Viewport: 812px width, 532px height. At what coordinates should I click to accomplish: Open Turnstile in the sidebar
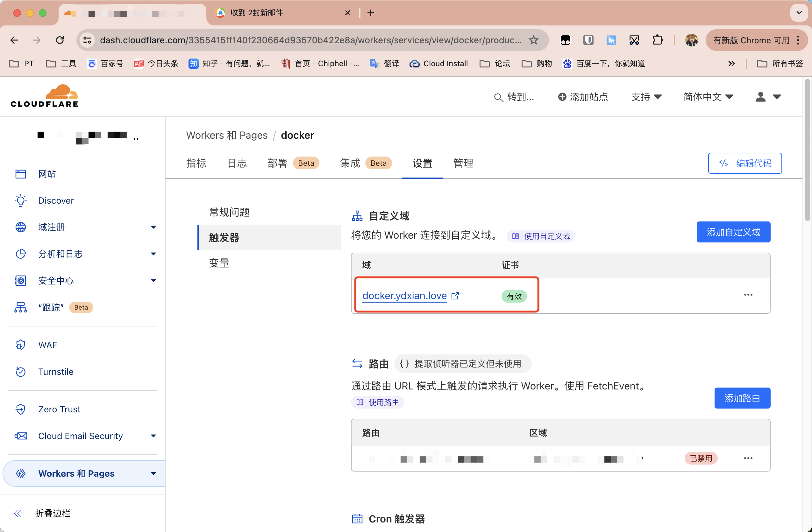(56, 372)
